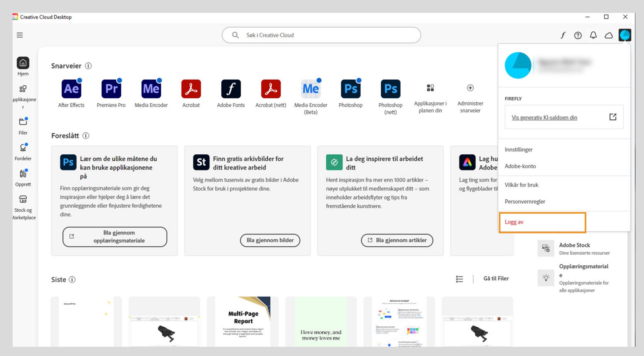Select Innstillinger from account menu
This screenshot has width=644, height=356.
(519, 150)
